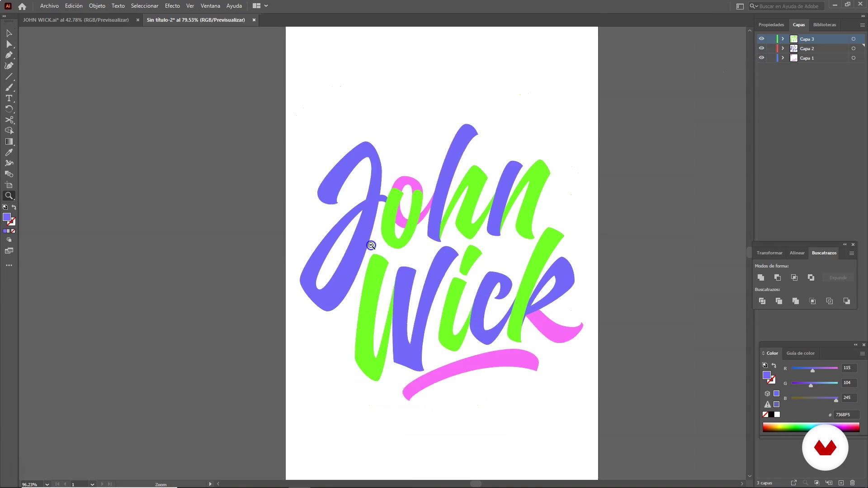Select the Zoom tool in toolbar
The width and height of the screenshot is (868, 488).
[x=9, y=196]
